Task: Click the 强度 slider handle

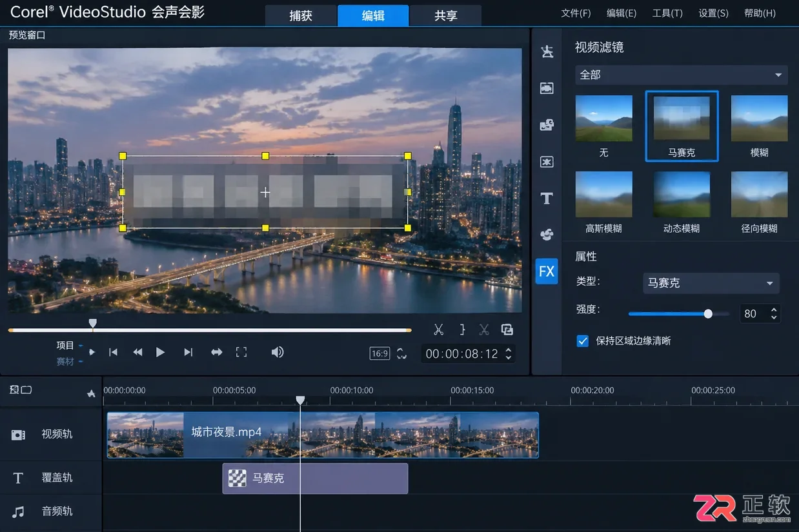Action: (708, 314)
